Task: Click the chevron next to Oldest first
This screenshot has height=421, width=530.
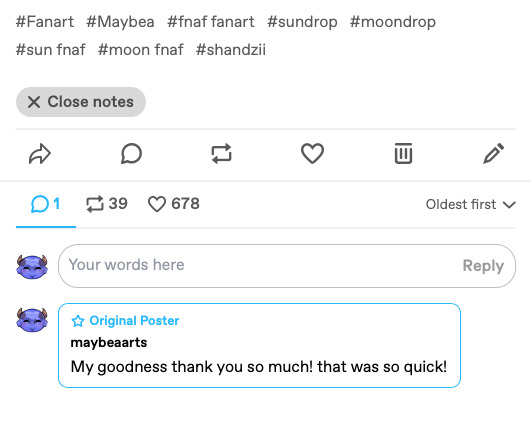Action: pyautogui.click(x=509, y=205)
